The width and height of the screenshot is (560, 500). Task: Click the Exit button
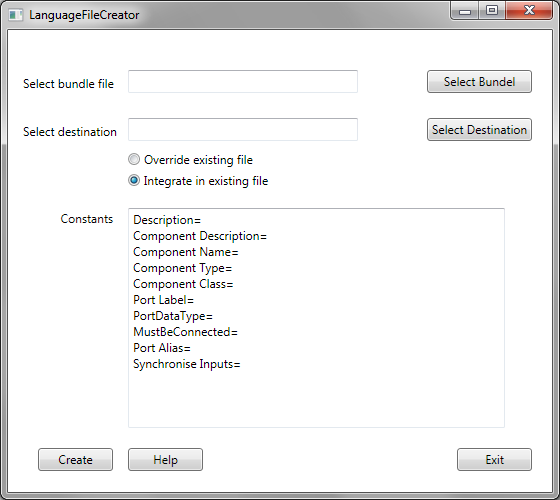(494, 460)
